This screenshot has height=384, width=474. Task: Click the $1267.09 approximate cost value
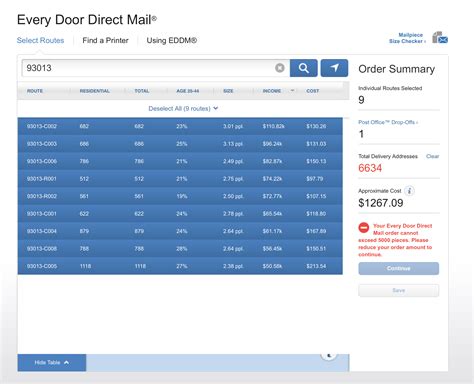pos(381,203)
